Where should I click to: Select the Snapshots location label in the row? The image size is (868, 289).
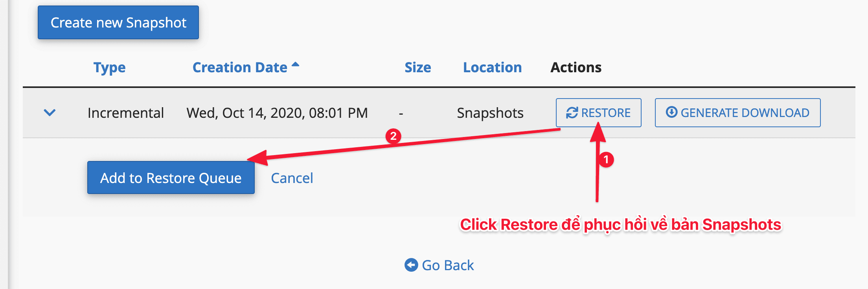pyautogui.click(x=490, y=113)
